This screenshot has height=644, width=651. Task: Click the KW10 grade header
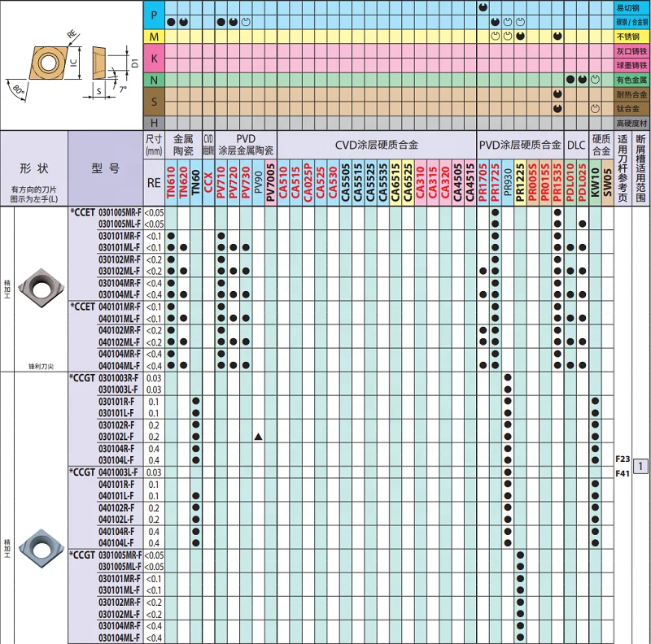596,183
